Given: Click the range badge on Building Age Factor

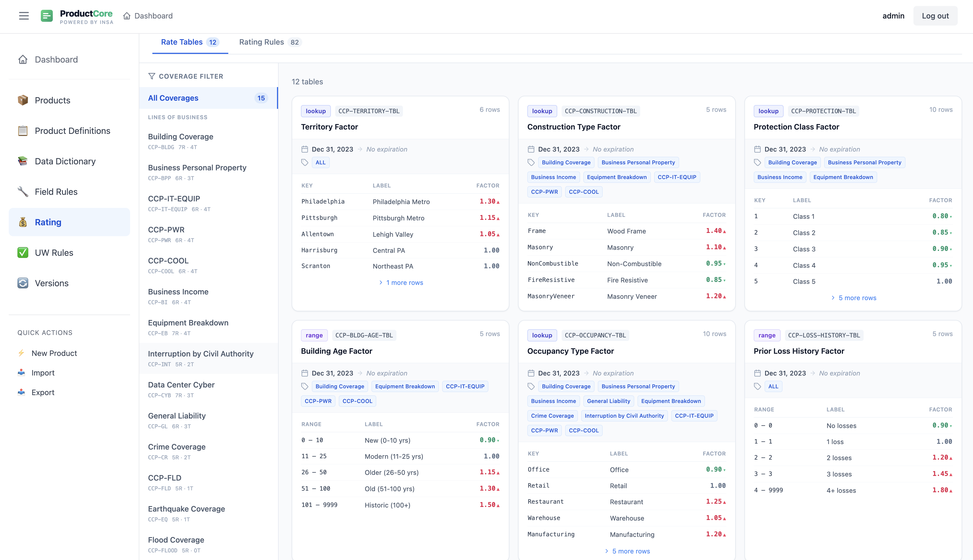Looking at the screenshot, I should coord(314,336).
